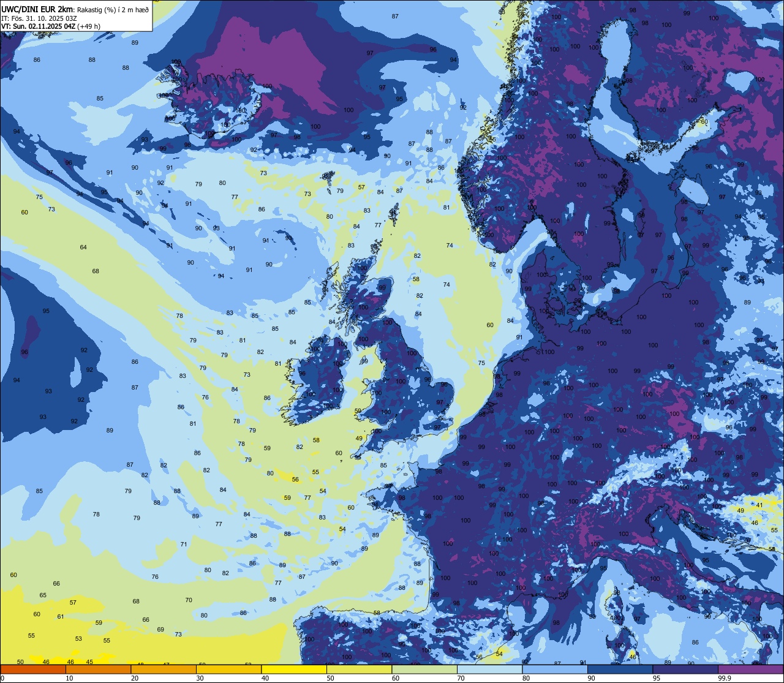Click the legend tick label "20"
Image resolution: width=784 pixels, height=683 pixels.
coord(135,678)
